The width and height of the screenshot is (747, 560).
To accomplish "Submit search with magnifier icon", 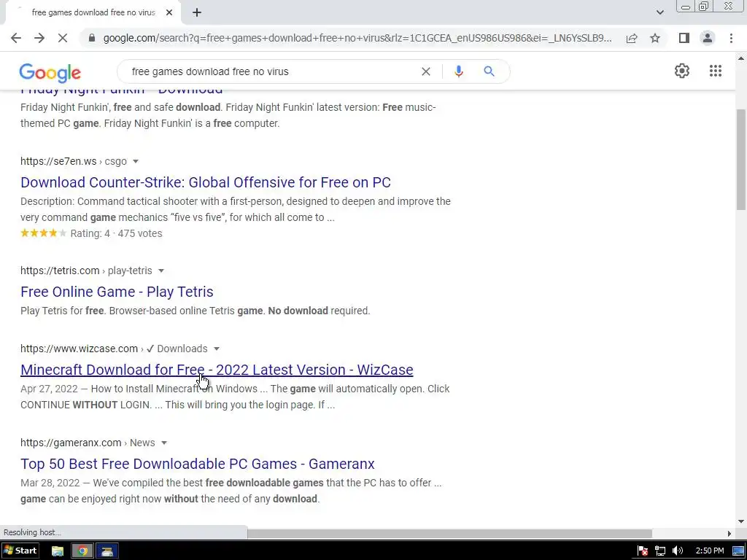I will [x=489, y=71].
